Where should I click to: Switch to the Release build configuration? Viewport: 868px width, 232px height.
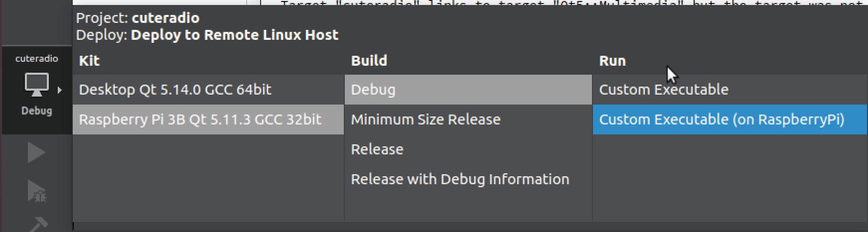[377, 149]
